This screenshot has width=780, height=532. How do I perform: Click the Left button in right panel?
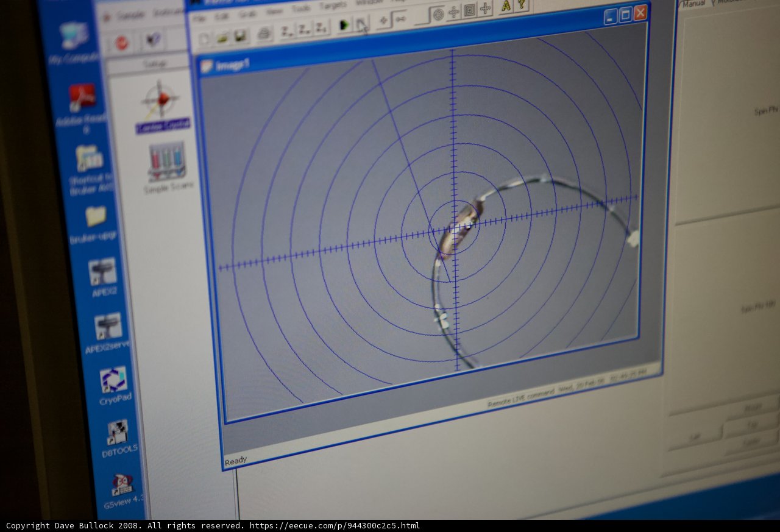[x=695, y=436]
